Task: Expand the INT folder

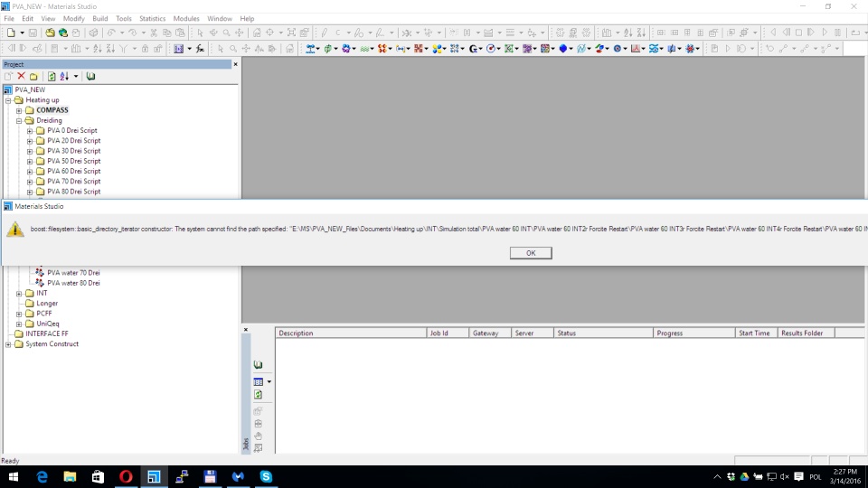Action: pos(19,293)
